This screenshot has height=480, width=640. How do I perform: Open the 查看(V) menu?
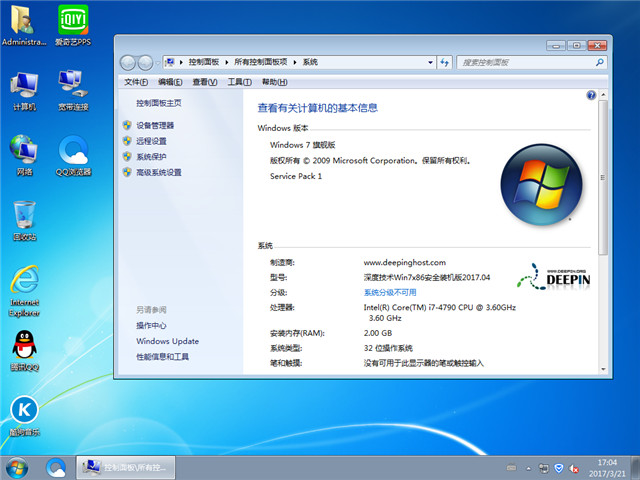coord(204,82)
